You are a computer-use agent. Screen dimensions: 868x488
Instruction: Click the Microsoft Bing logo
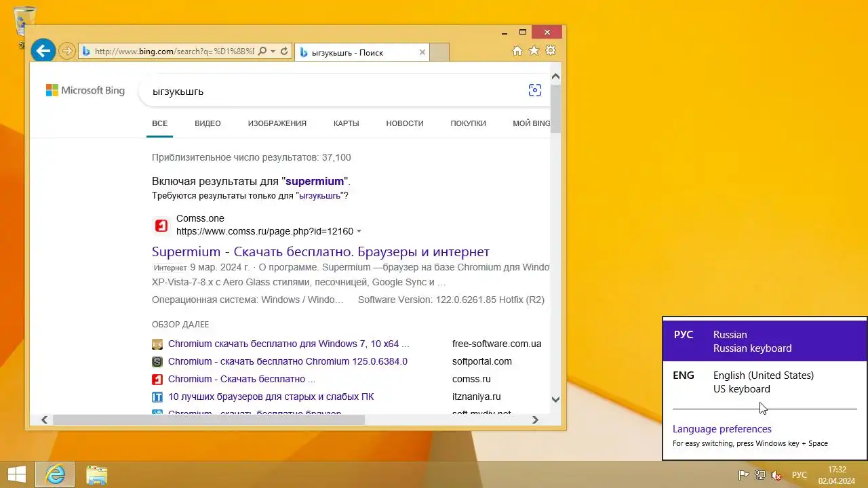[85, 90]
